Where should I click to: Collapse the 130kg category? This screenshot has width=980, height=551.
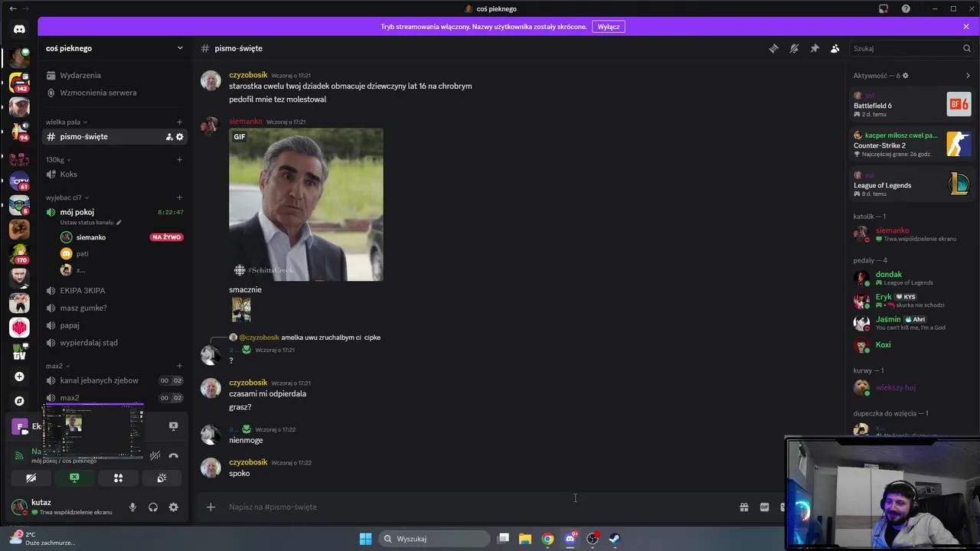[x=58, y=160]
